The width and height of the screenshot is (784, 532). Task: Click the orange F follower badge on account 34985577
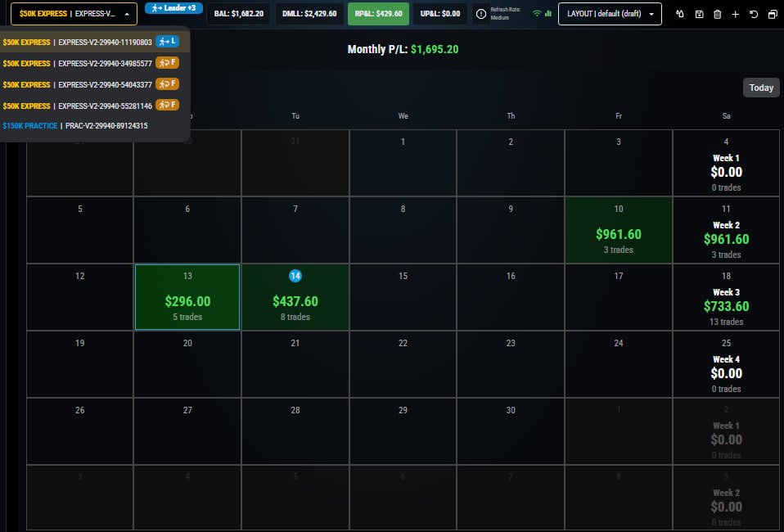pos(168,62)
